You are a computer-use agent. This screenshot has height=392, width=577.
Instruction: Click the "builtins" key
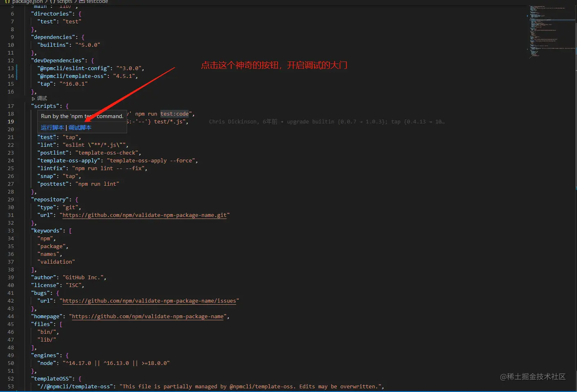[x=53, y=45]
